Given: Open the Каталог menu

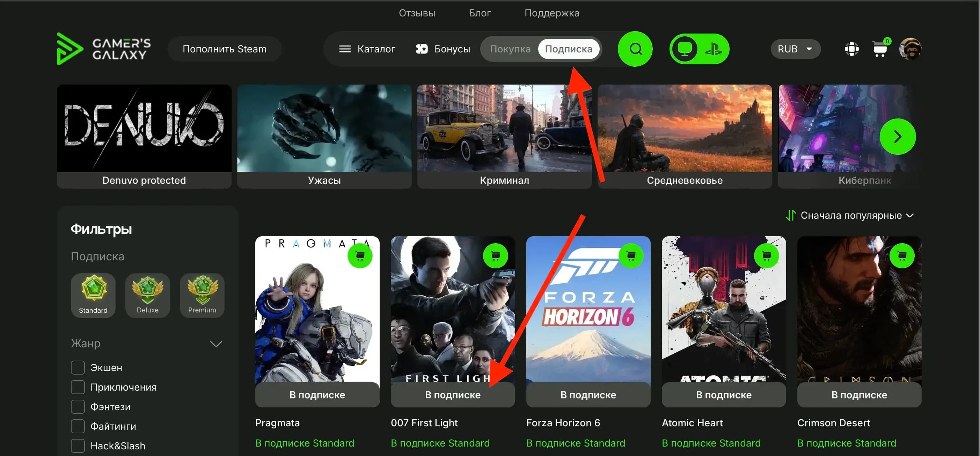Looking at the screenshot, I should click(x=367, y=49).
